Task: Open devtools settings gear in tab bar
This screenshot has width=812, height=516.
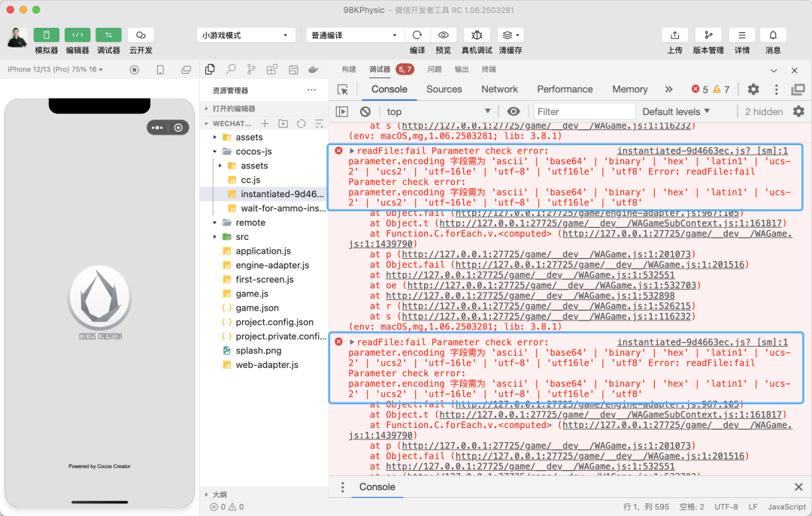Action: [x=753, y=89]
